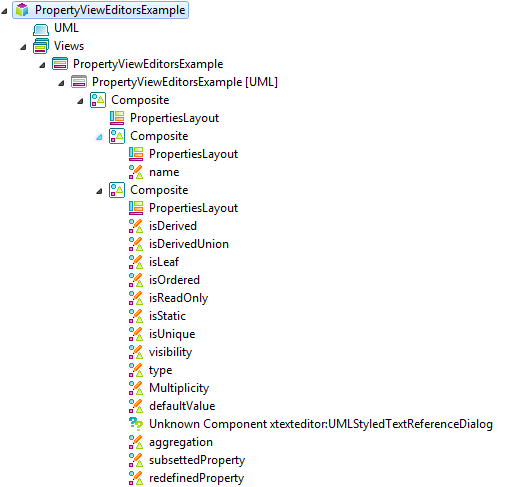Collapse the third Composite containing isDerived

99,191
